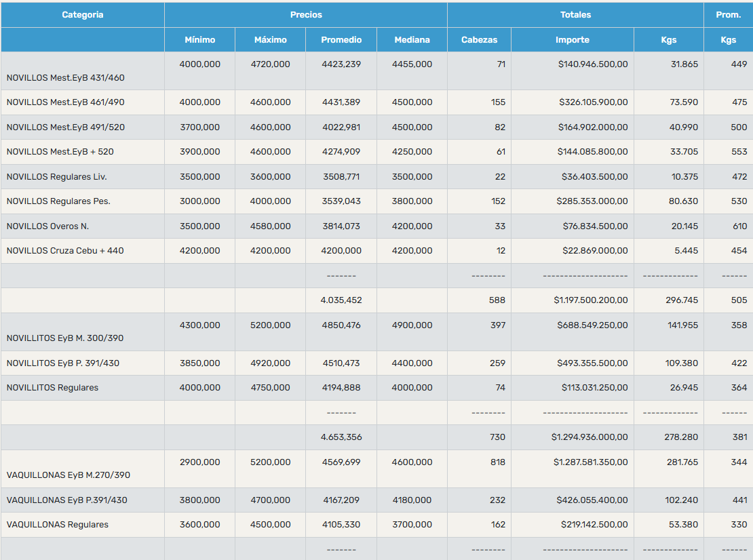
Task: Click the VAQUILLONAS Regulares category cell
Action: point(83,525)
